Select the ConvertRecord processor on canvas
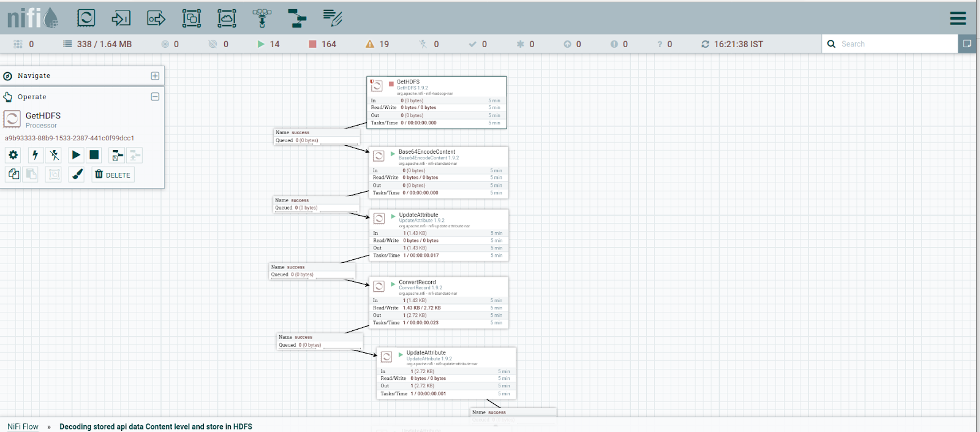The height and width of the screenshot is (432, 980). tap(439, 302)
